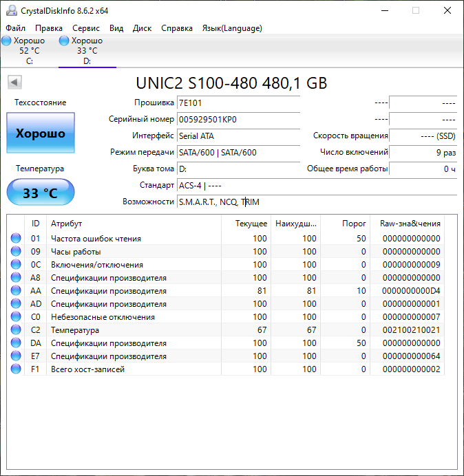Screen dimensions: 464x476
Task: Click the CrystalDiskInfo app icon in title bar
Action: (12, 10)
